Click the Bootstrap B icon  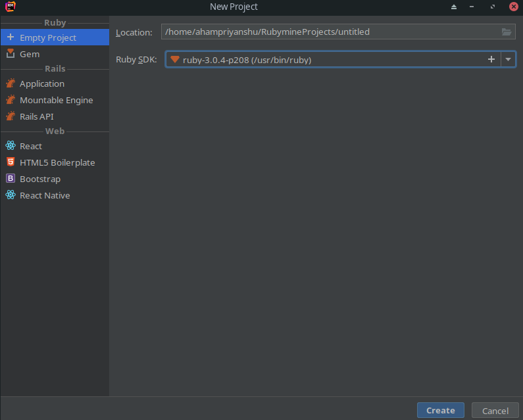(11, 178)
